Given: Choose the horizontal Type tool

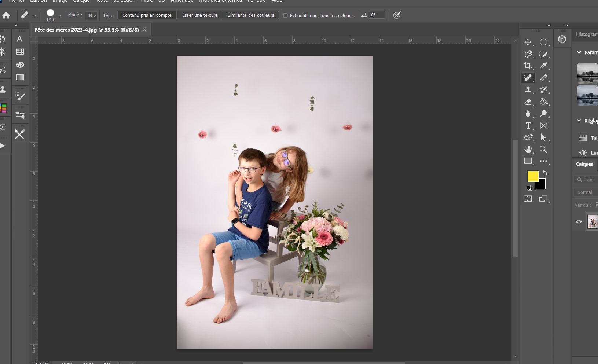Looking at the screenshot, I should [x=528, y=126].
